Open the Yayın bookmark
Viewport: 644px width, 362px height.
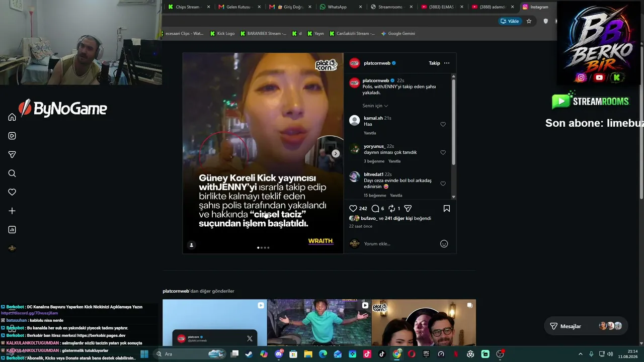coord(315,34)
